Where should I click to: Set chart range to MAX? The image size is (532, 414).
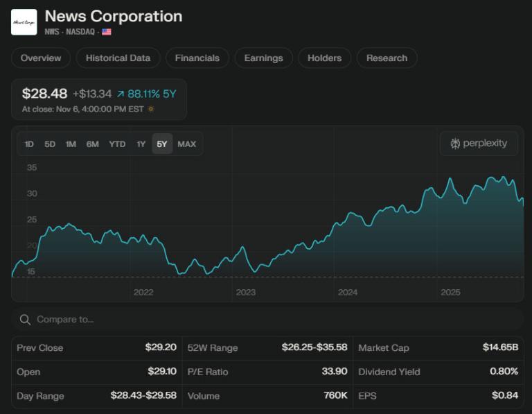(186, 144)
